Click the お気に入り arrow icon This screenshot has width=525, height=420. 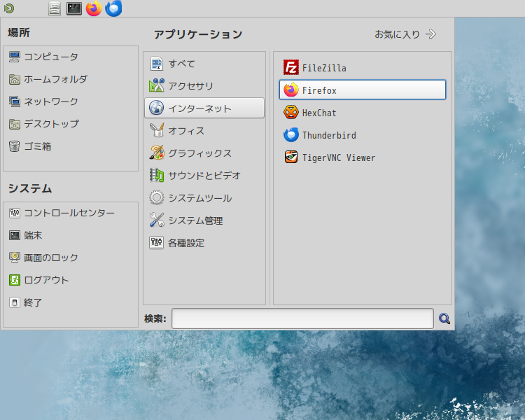coord(431,34)
